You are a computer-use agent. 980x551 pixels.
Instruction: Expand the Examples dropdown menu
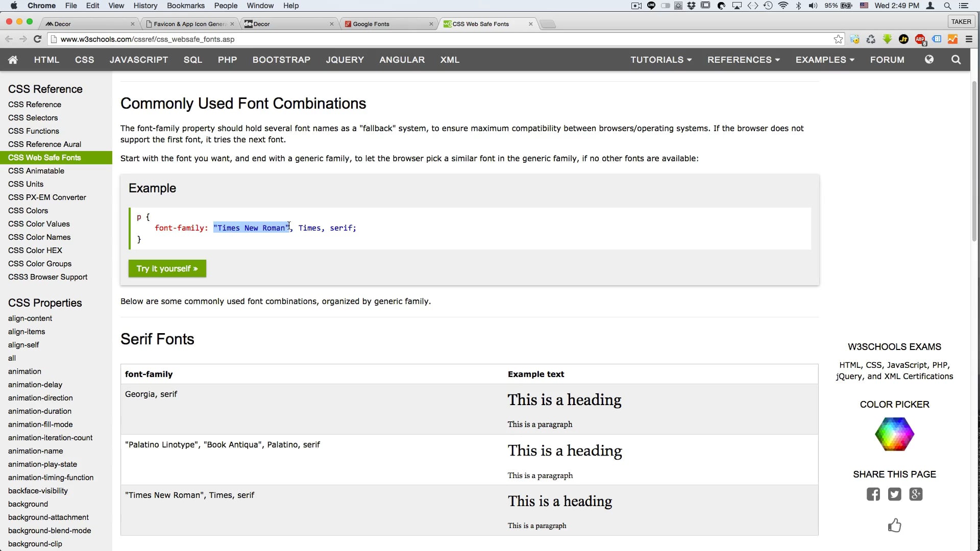point(824,60)
